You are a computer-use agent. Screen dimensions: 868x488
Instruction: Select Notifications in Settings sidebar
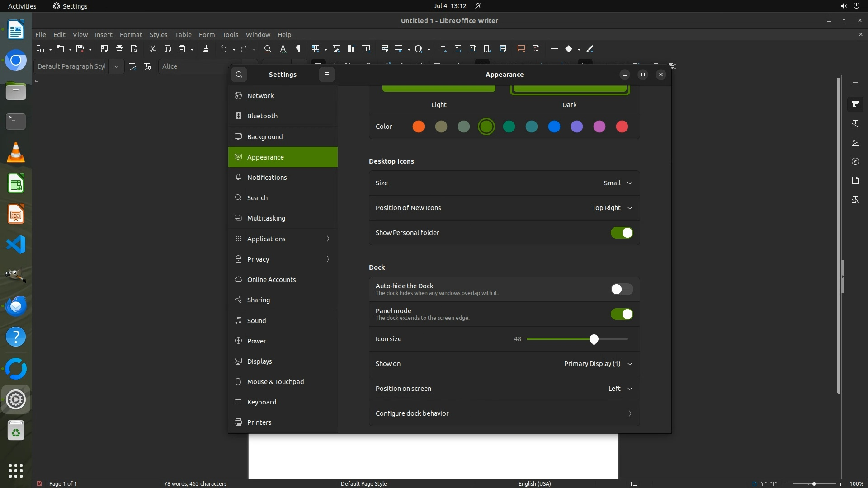(267, 178)
